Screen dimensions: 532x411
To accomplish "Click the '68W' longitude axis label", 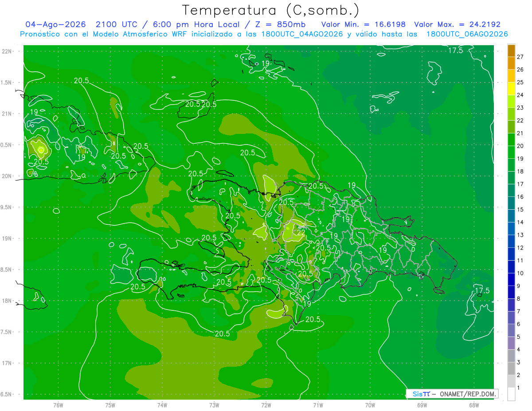I will coord(474,405).
